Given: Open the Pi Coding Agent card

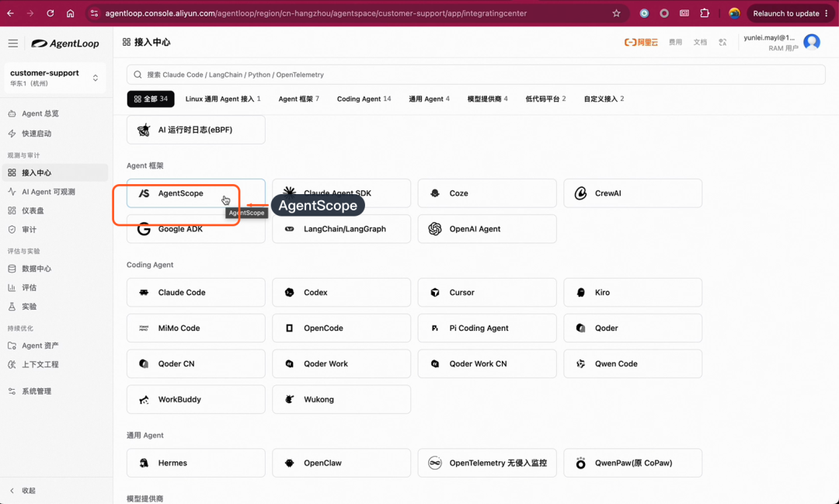Looking at the screenshot, I should (x=487, y=328).
